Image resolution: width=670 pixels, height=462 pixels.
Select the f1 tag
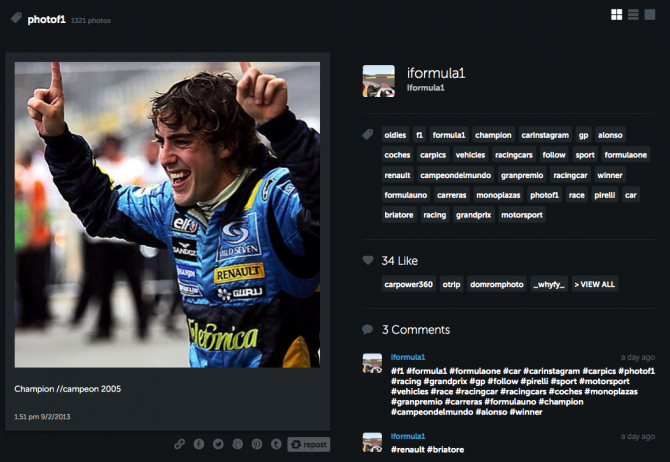419,135
